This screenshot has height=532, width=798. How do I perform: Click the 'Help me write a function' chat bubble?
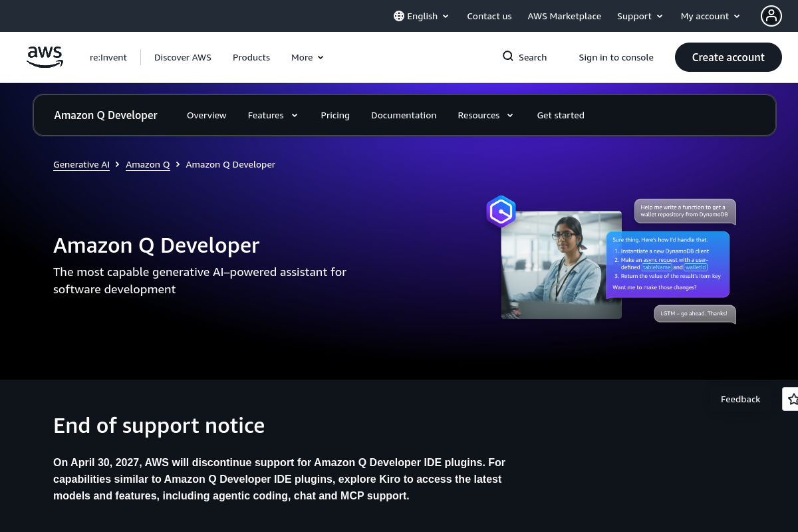pyautogui.click(x=685, y=211)
